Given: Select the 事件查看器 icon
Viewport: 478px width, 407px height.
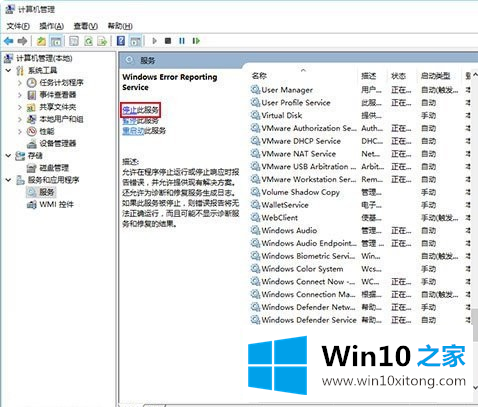Looking at the screenshot, I should 31,95.
